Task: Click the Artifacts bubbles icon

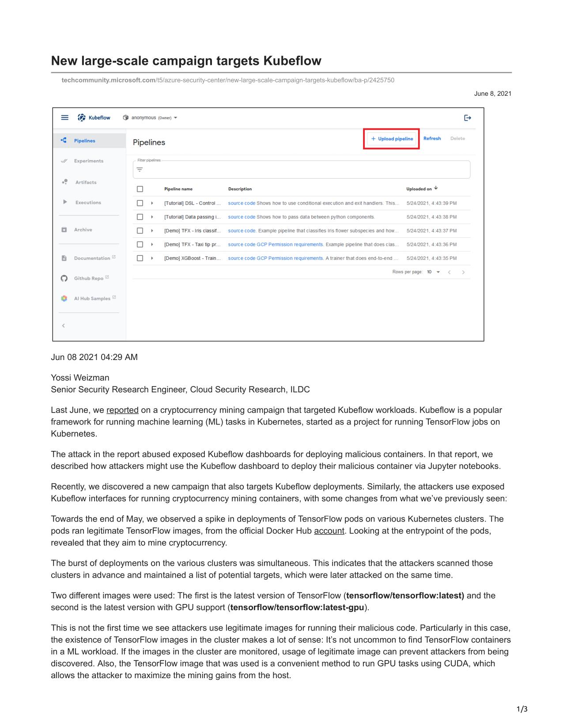Action: 64,182
